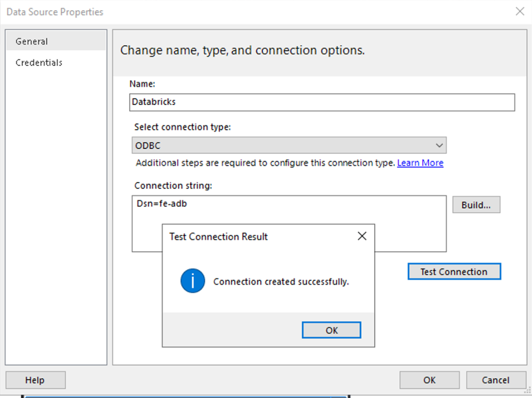Confirm changes with the OK button
Viewport: 532px width, 398px height.
pyautogui.click(x=429, y=380)
